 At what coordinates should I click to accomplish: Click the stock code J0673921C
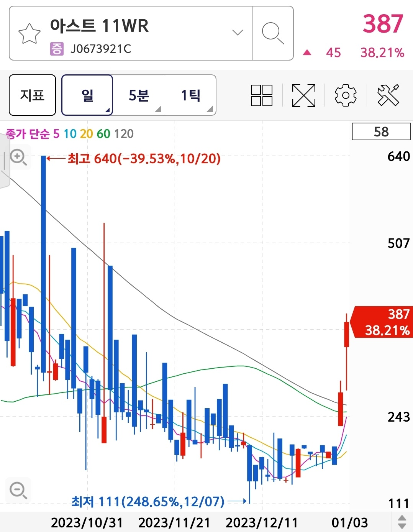pyautogui.click(x=101, y=49)
